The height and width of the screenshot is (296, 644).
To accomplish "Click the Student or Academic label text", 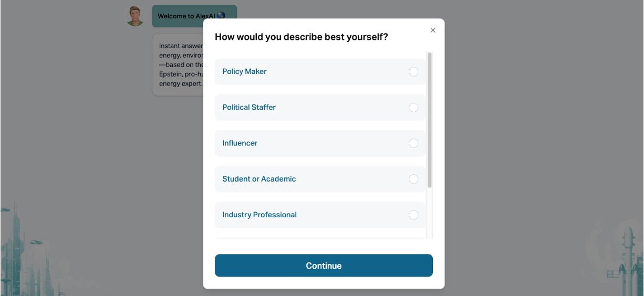I will pyautogui.click(x=259, y=179).
